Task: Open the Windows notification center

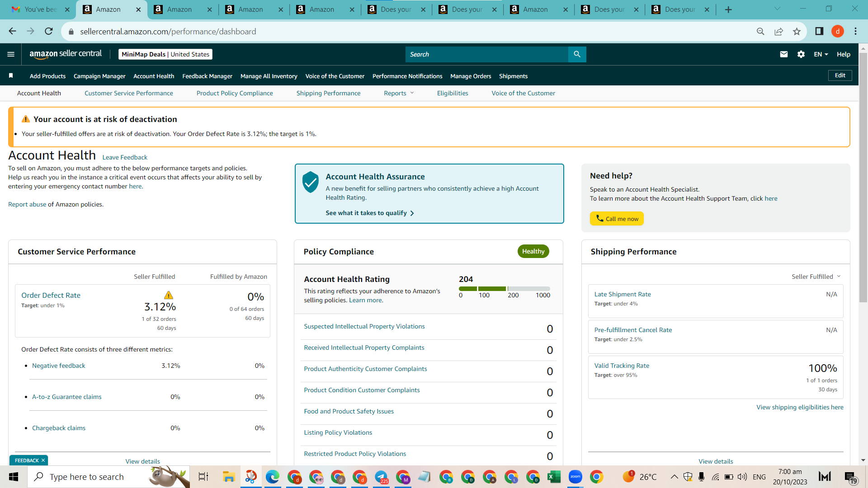Action: click(x=850, y=477)
